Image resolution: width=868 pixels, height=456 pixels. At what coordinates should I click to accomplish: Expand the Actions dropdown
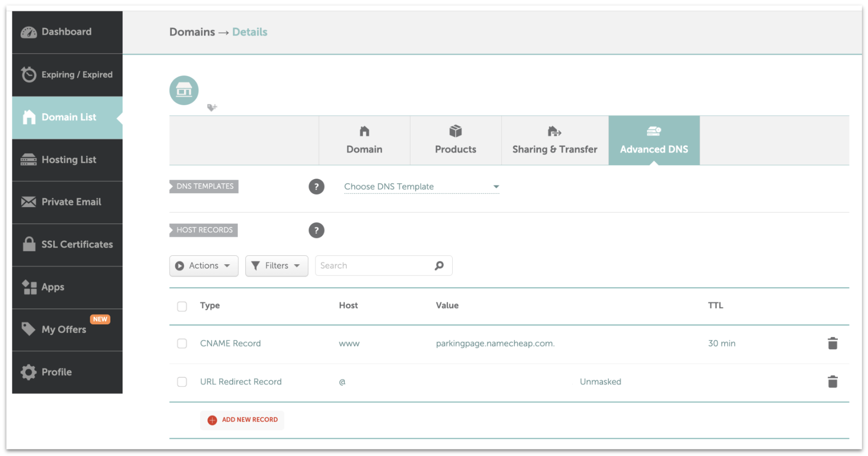tap(203, 265)
